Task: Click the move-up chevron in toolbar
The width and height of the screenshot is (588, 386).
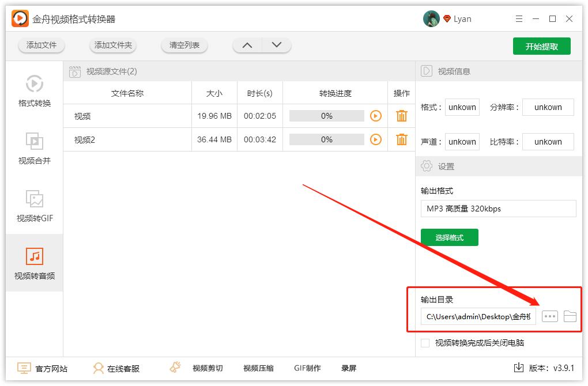Action: tap(247, 44)
